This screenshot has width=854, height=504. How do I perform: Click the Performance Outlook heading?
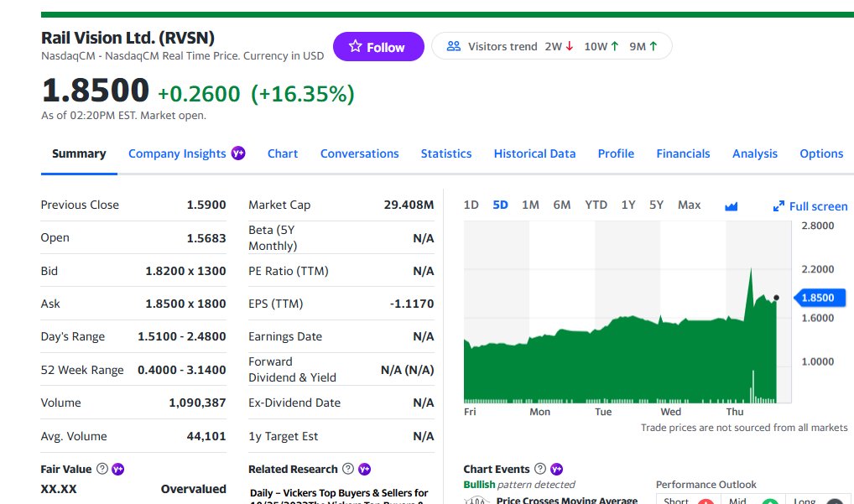[706, 485]
